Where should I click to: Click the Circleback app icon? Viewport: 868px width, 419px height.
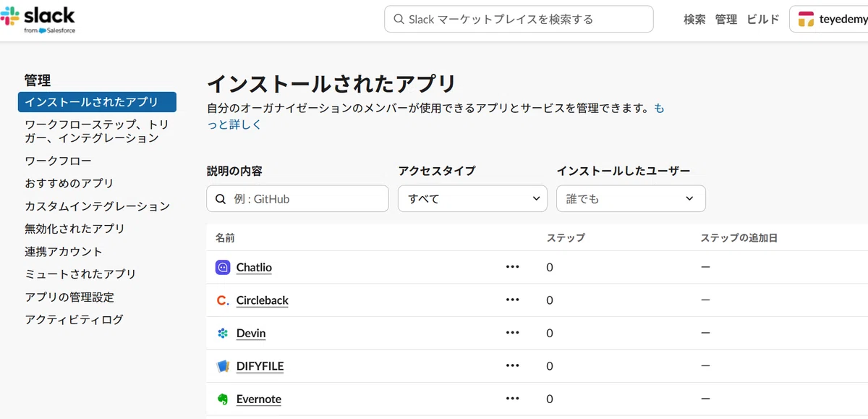(x=223, y=300)
